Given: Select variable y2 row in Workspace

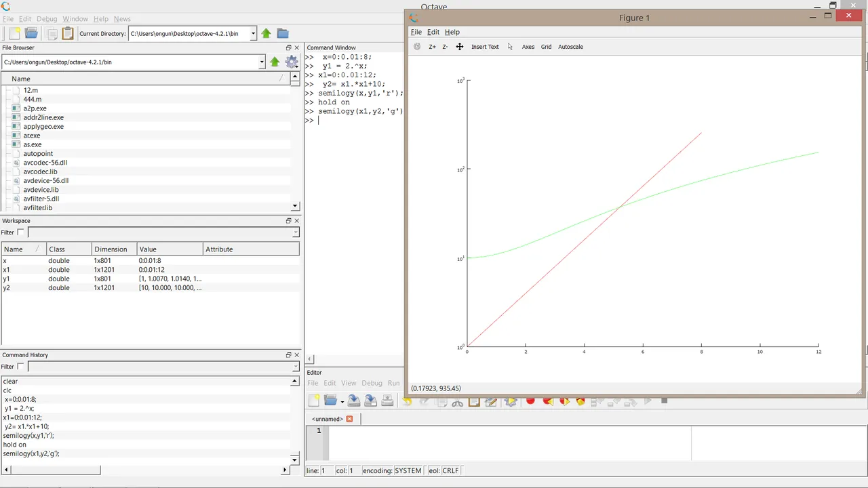Looking at the screenshot, I should (x=150, y=288).
